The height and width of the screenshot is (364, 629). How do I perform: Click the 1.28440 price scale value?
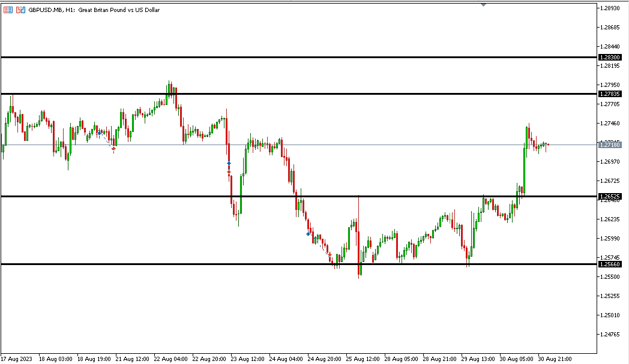point(610,47)
